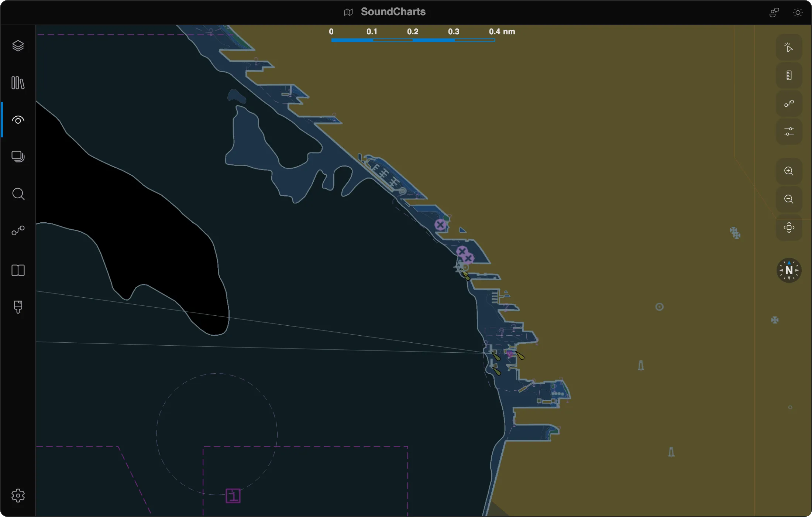
Task: Select the paint brush style icon
Action: (18, 307)
